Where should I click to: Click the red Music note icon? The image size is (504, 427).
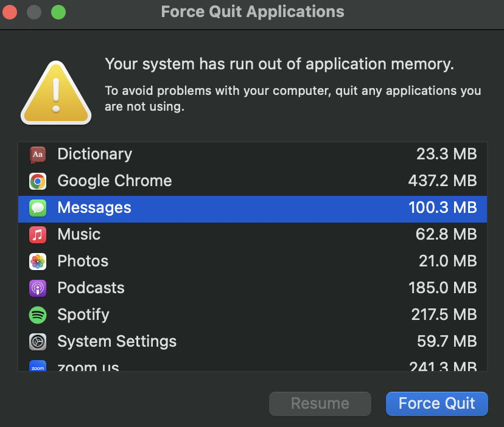38,235
